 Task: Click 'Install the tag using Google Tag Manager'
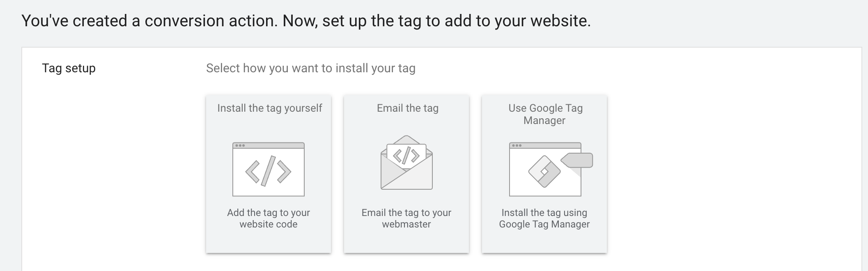click(544, 218)
